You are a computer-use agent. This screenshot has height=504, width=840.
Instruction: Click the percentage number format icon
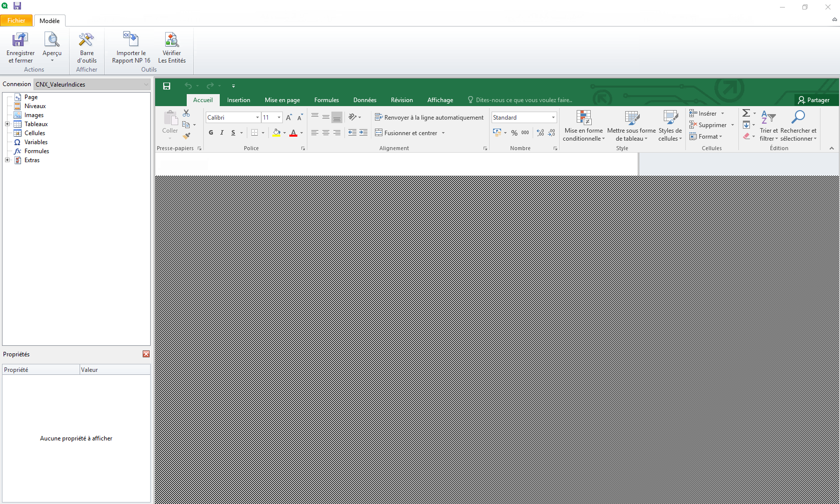point(514,133)
